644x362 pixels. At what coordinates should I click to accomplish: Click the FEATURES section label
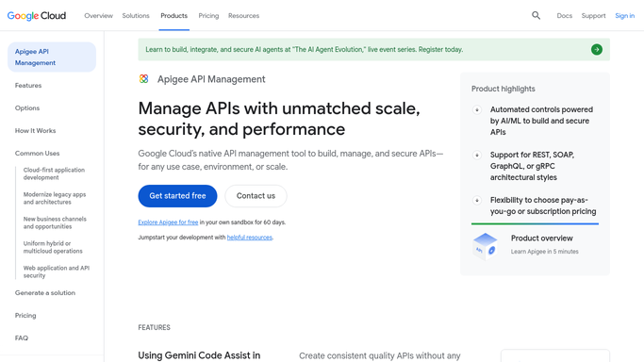(x=154, y=327)
